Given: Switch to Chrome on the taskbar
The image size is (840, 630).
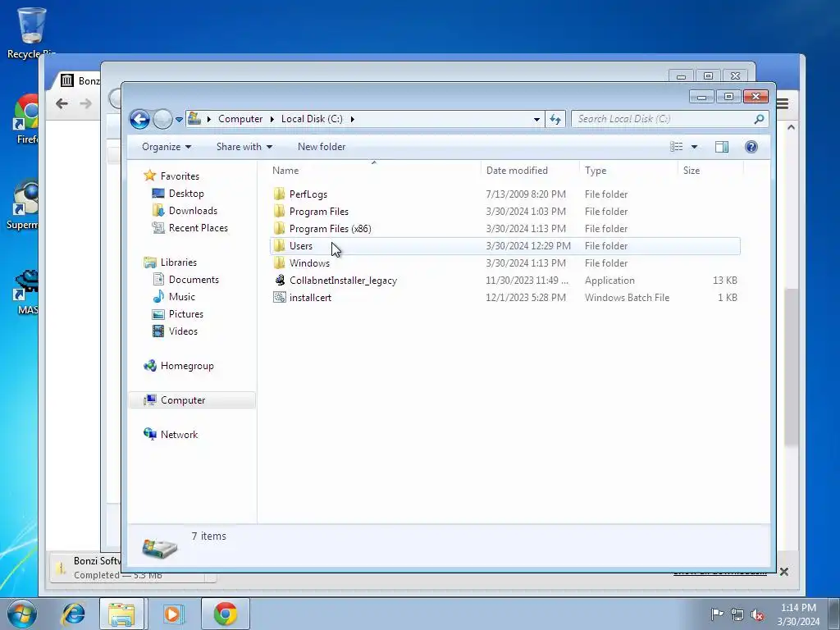Looking at the screenshot, I should click(x=225, y=614).
